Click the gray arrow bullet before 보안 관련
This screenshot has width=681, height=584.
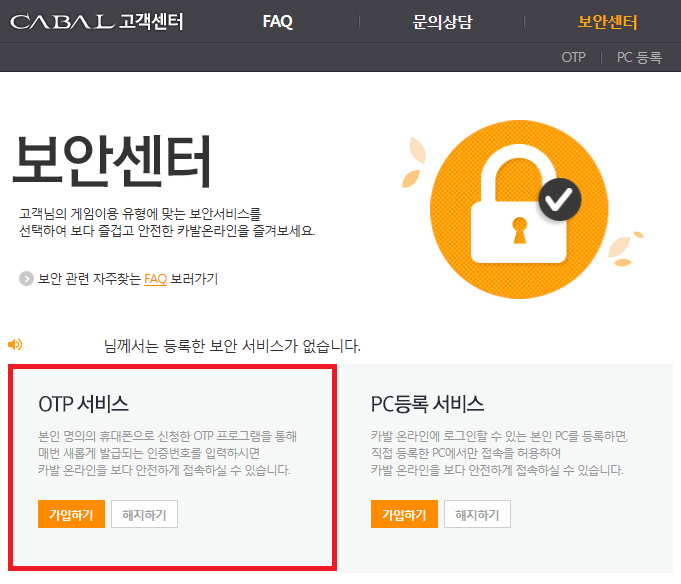pyautogui.click(x=26, y=278)
